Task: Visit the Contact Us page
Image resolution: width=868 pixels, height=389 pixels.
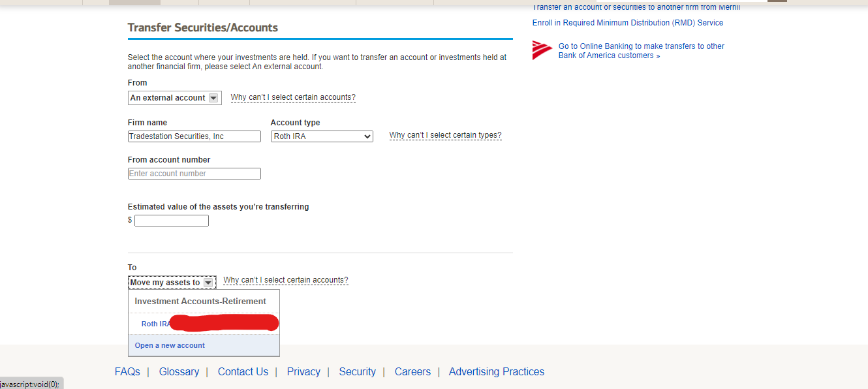Action: (243, 371)
